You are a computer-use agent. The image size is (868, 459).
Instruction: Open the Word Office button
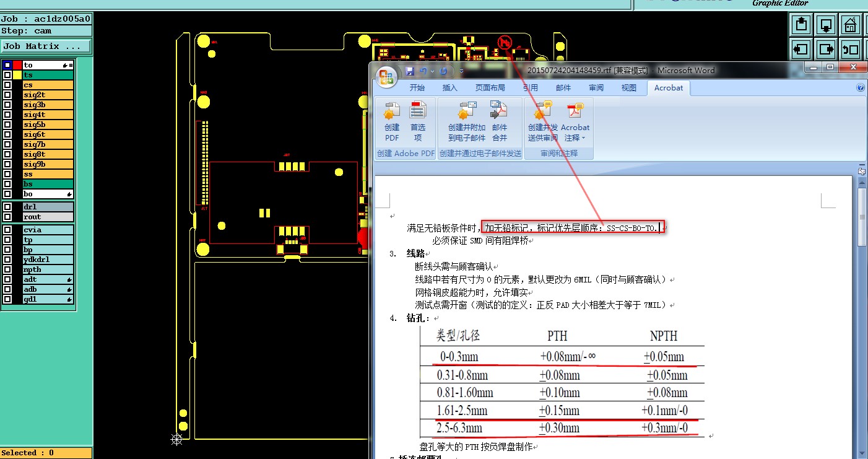click(386, 76)
